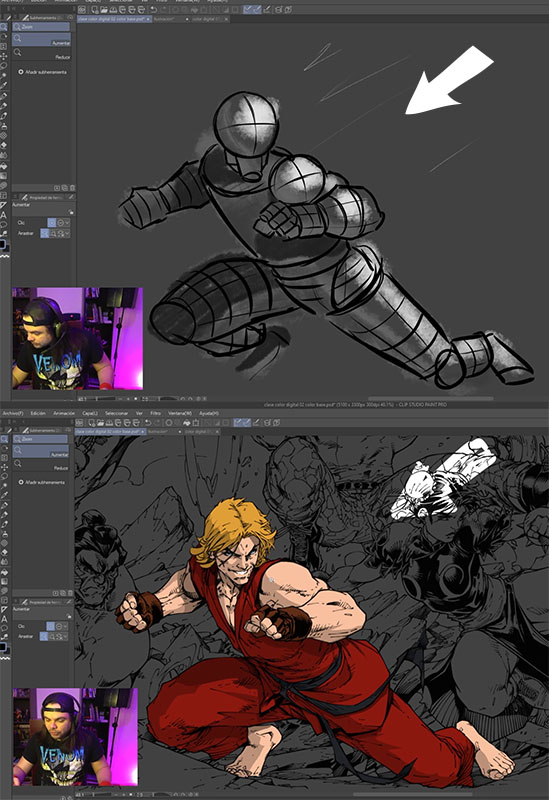Open the Archivo menu in lower window
Viewport: 549px width, 800px height.
point(12,413)
